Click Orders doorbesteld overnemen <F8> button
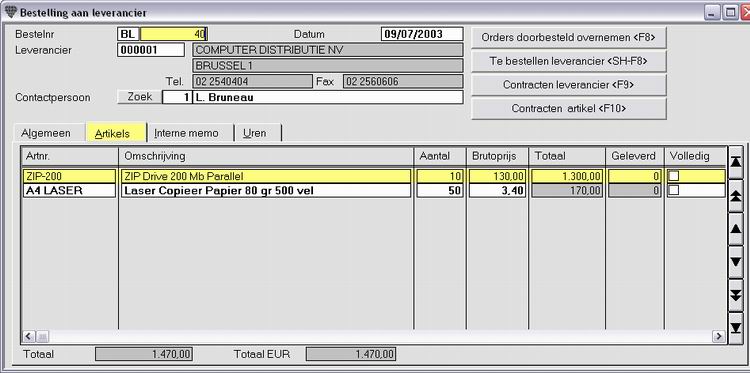Screen dimensions: 750x373 click(569, 37)
